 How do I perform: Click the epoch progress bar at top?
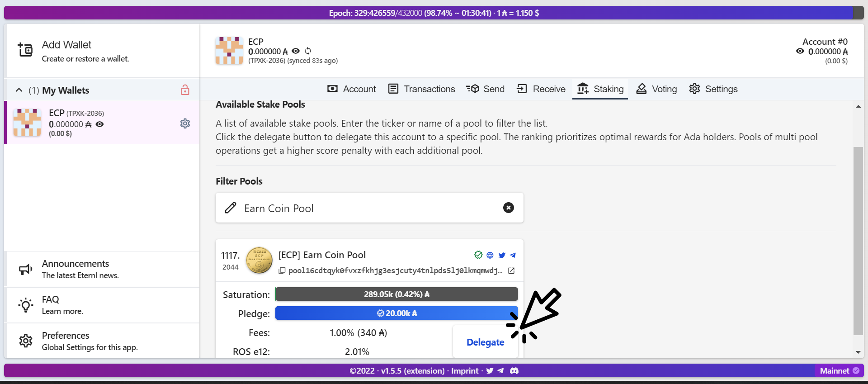434,13
